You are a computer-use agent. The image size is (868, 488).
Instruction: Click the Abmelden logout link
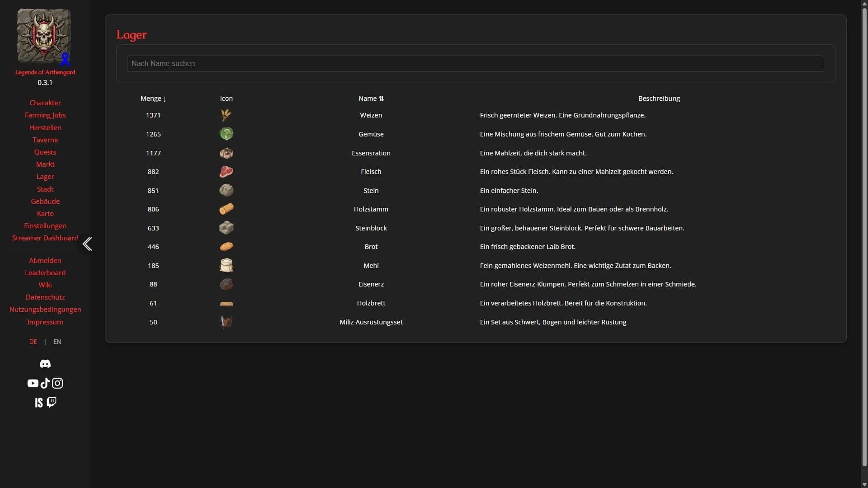45,261
